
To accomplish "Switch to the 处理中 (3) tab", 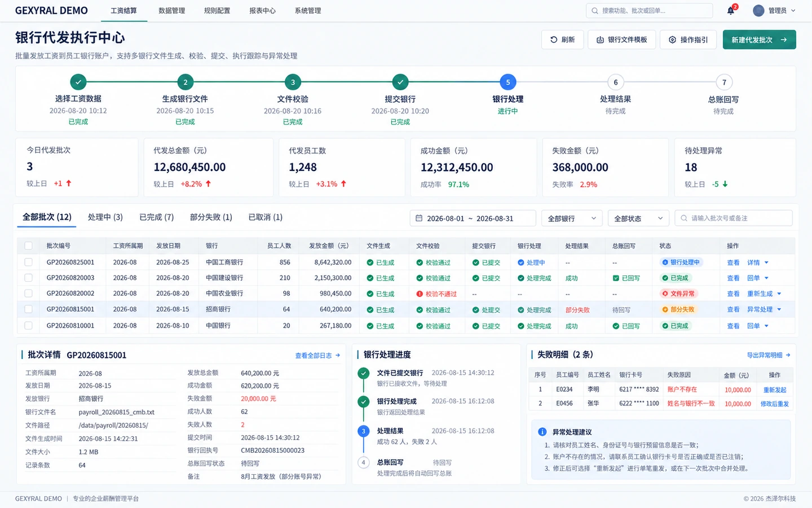I will (x=105, y=217).
